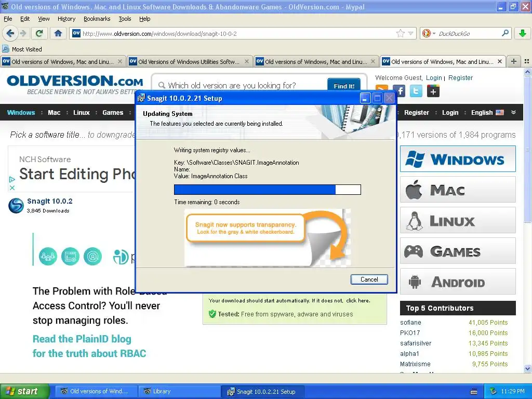The image size is (532, 399).
Task: Click the teal browser-window icon in ad
Action: coord(70,257)
